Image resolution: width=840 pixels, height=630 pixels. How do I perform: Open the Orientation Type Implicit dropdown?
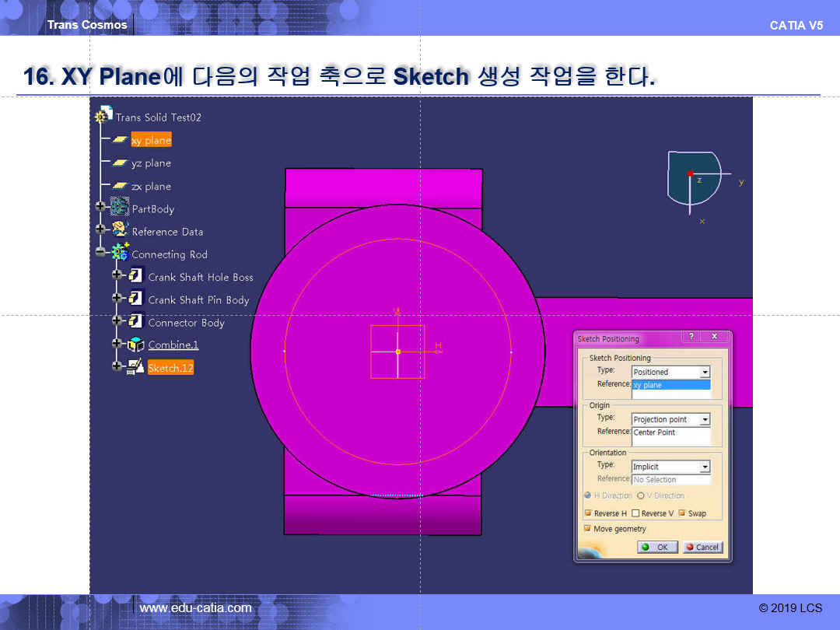click(705, 467)
